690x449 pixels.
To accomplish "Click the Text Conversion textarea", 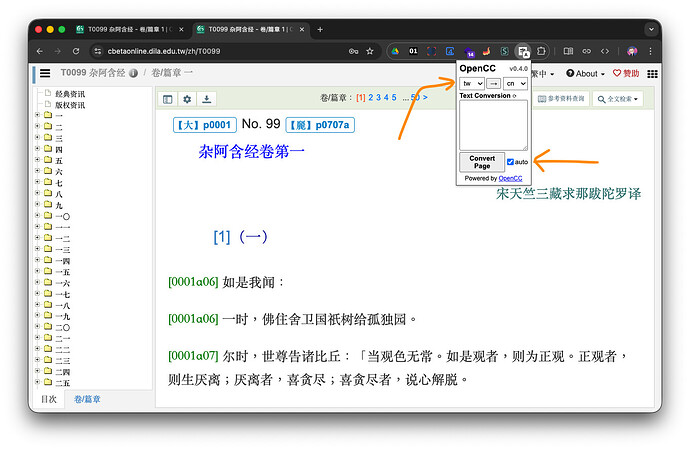I will pyautogui.click(x=493, y=124).
